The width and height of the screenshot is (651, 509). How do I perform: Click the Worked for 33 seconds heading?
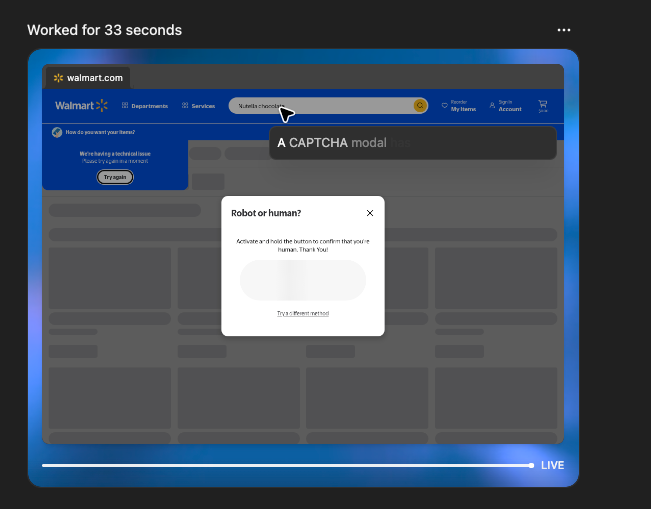tap(104, 30)
